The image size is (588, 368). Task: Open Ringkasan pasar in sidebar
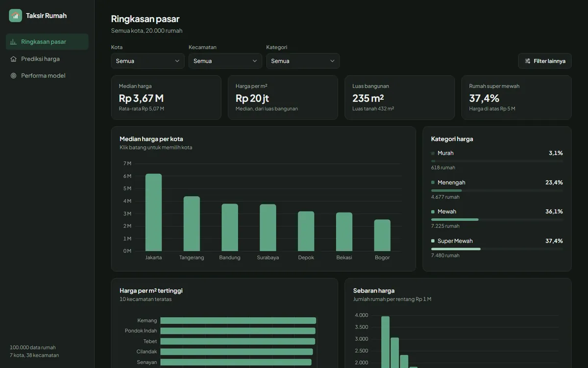[47, 42]
